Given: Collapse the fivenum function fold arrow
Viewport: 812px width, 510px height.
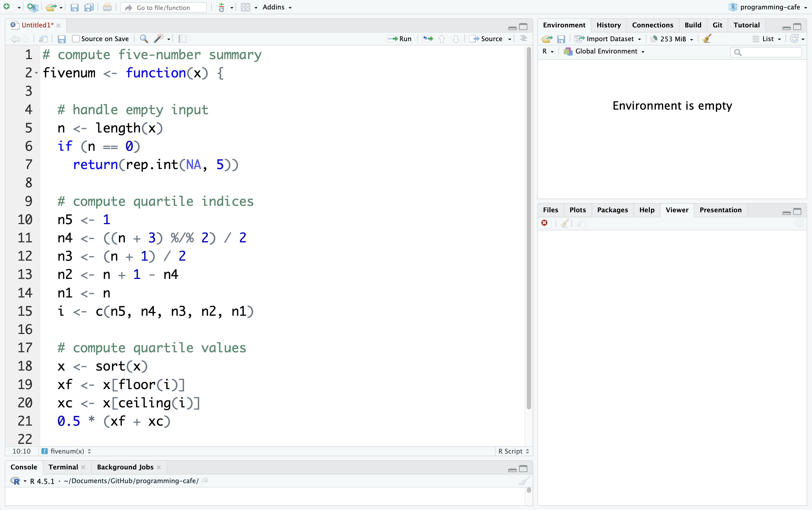Looking at the screenshot, I should pos(37,73).
